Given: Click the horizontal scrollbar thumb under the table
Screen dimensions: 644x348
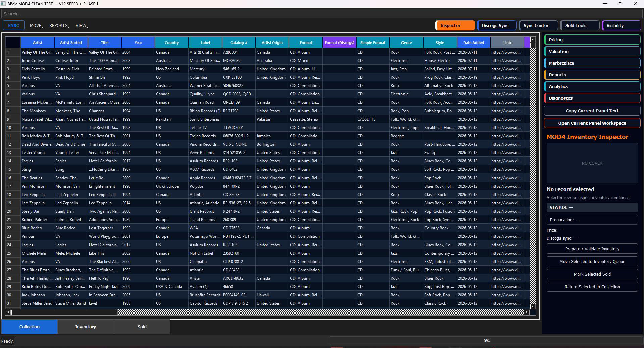Looking at the screenshot, I should click(x=64, y=312).
